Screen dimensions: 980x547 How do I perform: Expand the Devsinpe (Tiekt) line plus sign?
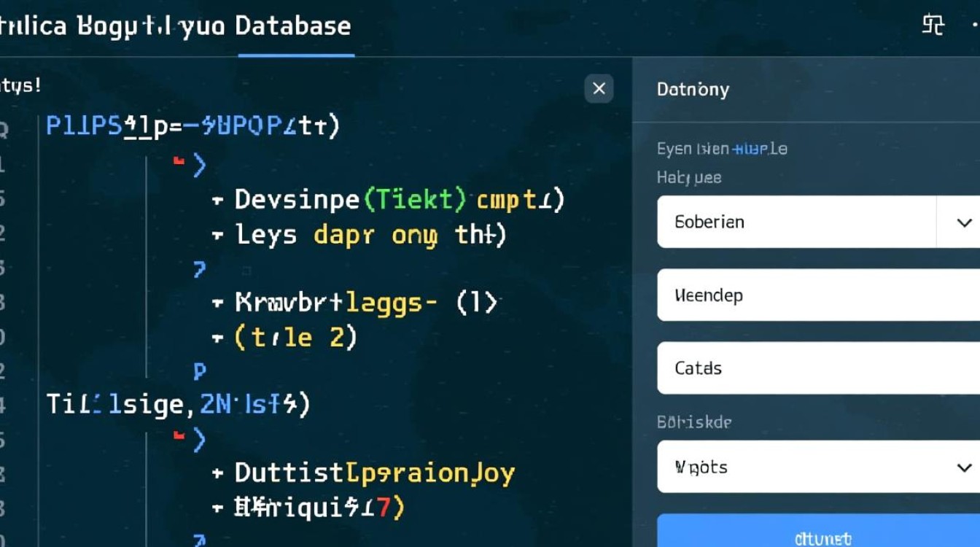[217, 199]
